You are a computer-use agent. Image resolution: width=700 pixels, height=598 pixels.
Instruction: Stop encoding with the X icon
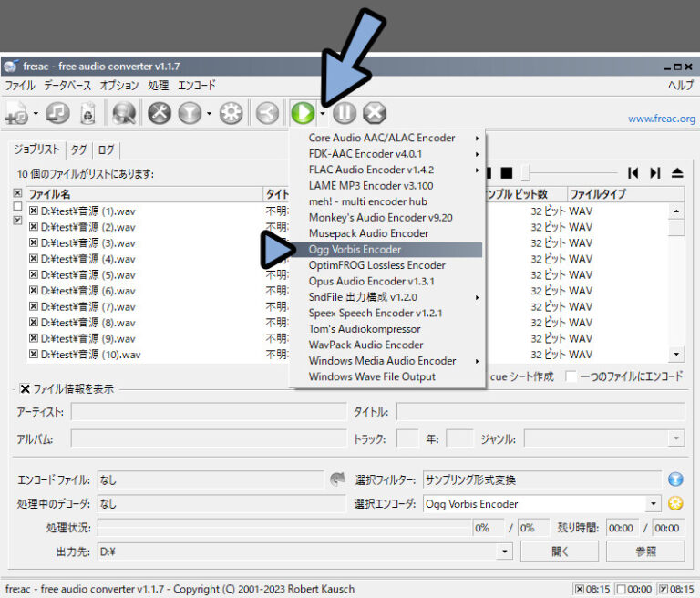tap(375, 113)
